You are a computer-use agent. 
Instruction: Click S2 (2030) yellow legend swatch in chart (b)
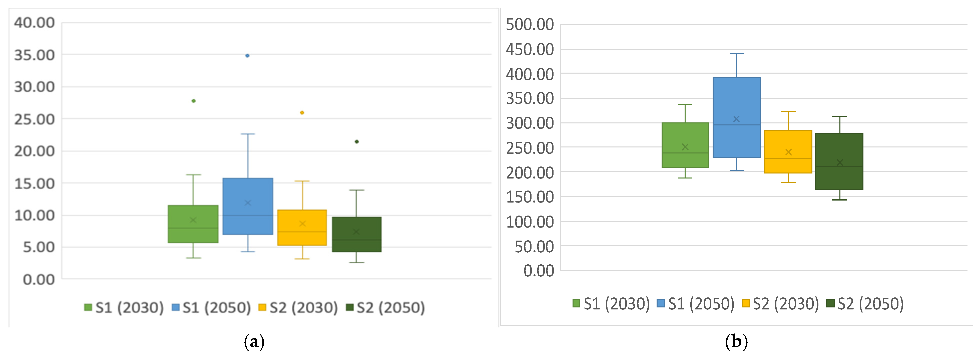click(745, 303)
